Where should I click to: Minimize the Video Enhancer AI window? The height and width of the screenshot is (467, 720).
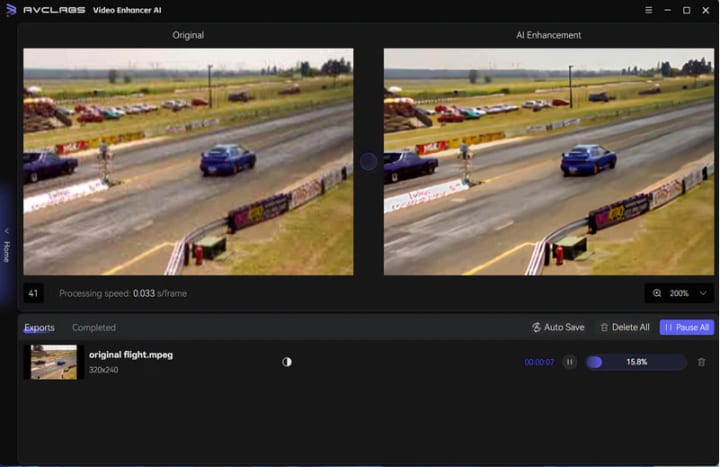point(668,10)
